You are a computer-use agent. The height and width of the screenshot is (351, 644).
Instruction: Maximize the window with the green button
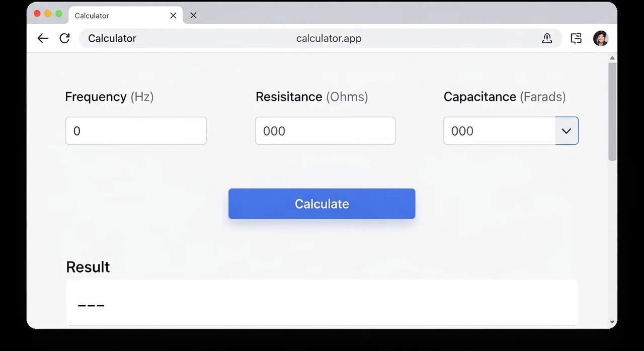[x=58, y=14]
